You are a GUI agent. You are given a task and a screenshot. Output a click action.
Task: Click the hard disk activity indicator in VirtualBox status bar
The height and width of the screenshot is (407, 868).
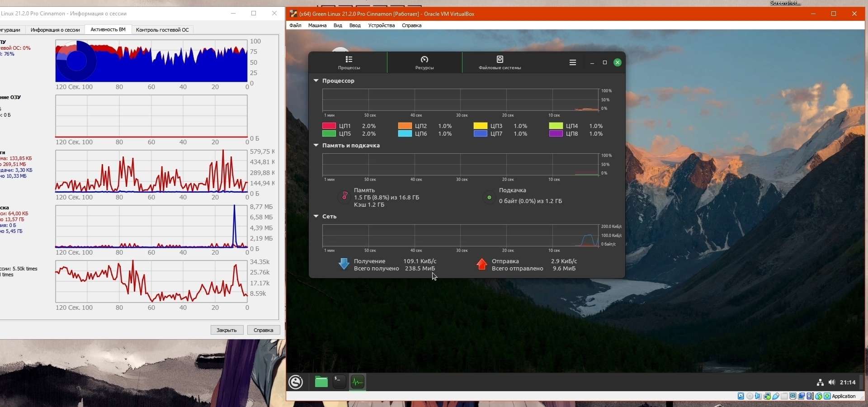click(741, 396)
